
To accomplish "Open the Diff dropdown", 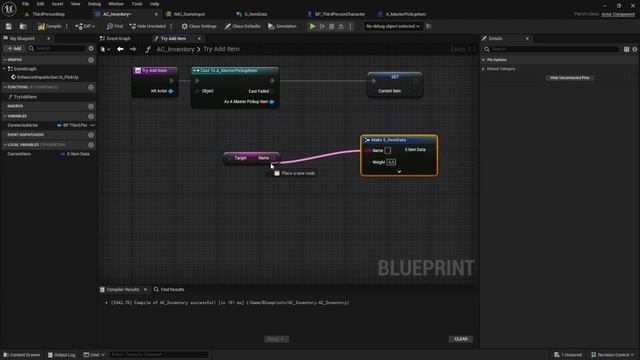I will 85,26.
